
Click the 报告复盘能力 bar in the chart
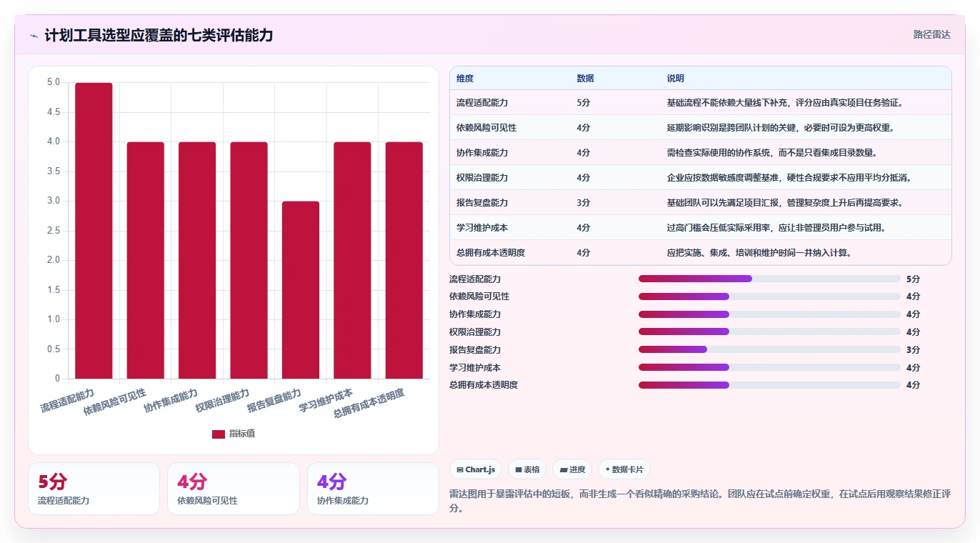coord(301,290)
